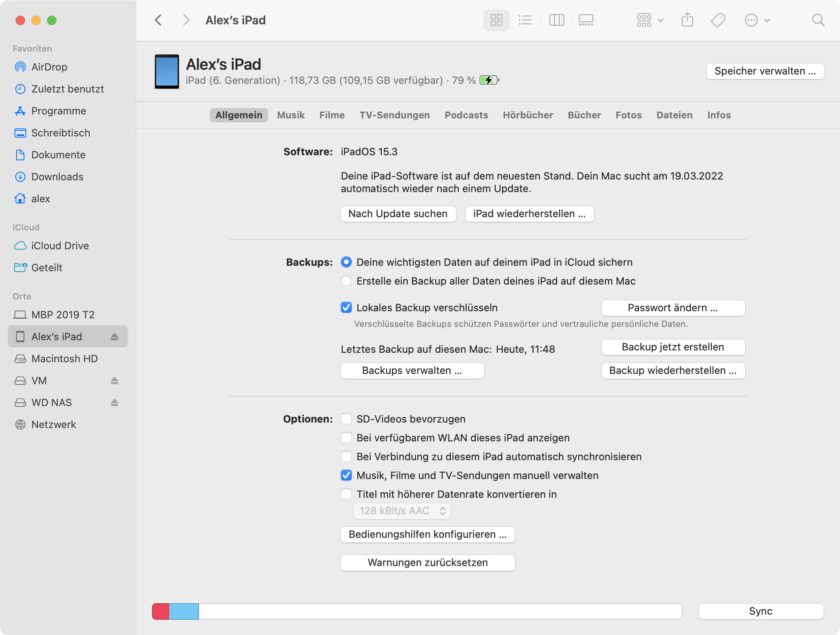Open Schreibtisch in sidebar
The width and height of the screenshot is (840, 635).
coord(68,133)
